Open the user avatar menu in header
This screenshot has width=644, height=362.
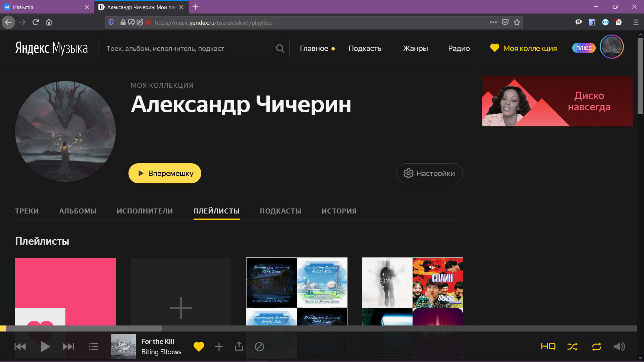tap(611, 47)
